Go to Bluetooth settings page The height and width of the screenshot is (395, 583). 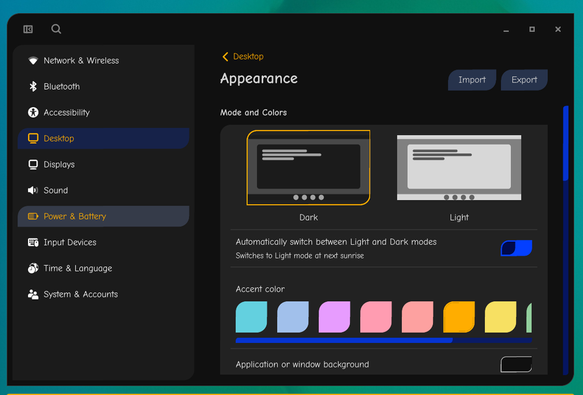pyautogui.click(x=103, y=86)
